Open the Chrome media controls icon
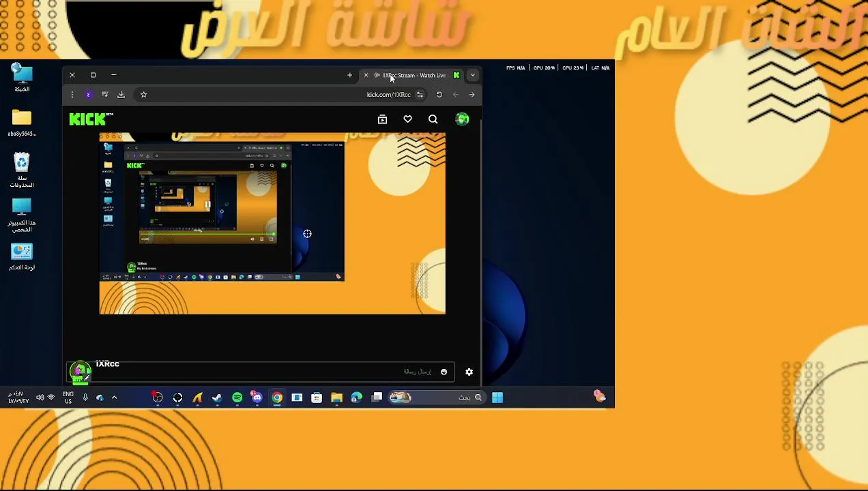Viewport: 868px width, 491px height. point(104,95)
